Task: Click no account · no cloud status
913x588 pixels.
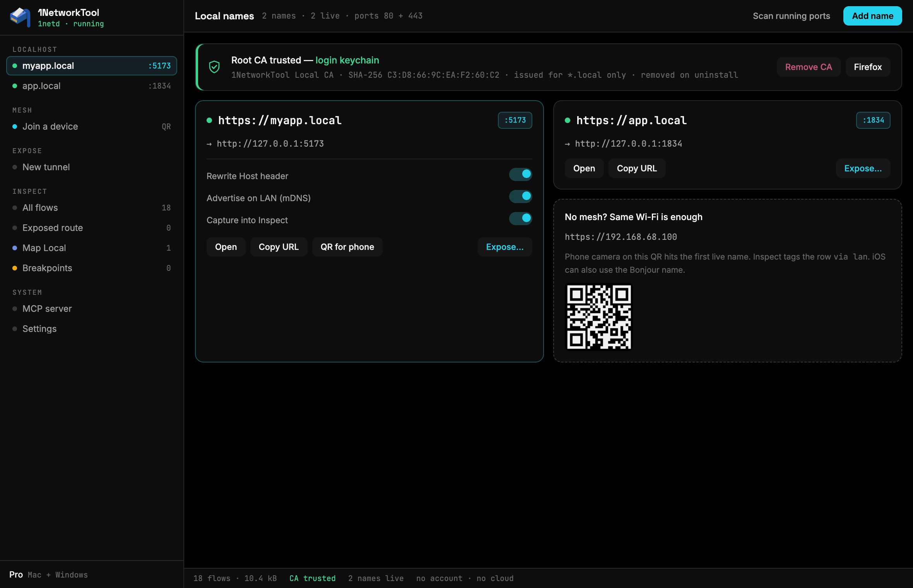Action: [465, 578]
